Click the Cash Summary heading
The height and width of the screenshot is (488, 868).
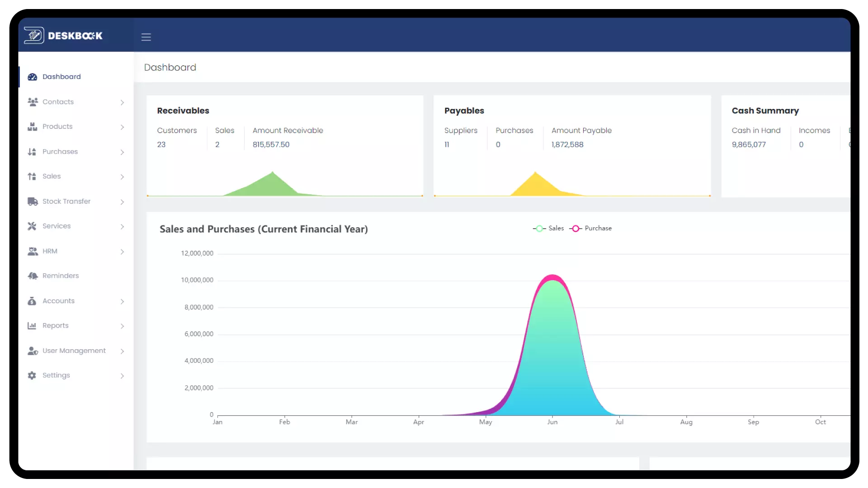point(765,111)
